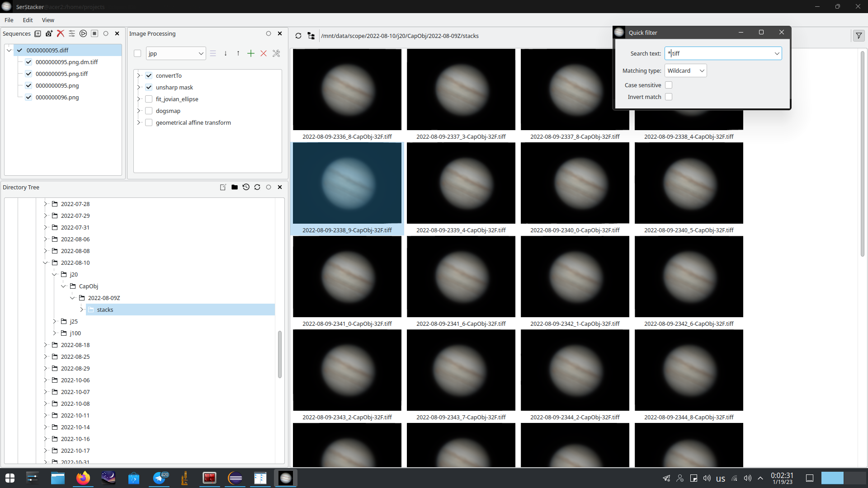
Task: Click the add sequence icon in Sequences panel
Action: point(38,33)
